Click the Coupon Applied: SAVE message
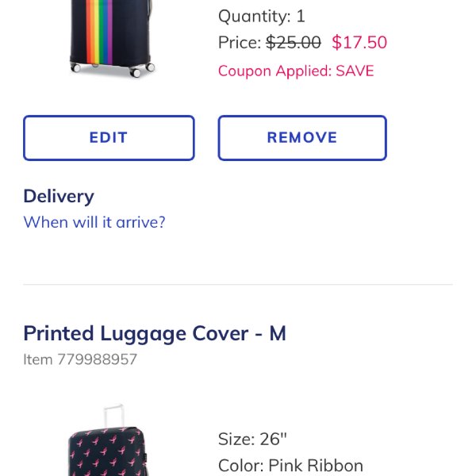This screenshot has height=476, width=476. (x=296, y=71)
